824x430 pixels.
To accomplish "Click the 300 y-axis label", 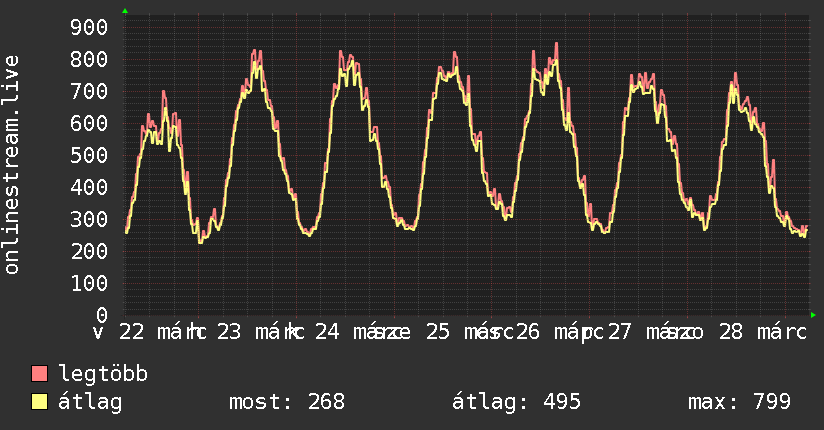I will [x=89, y=220].
